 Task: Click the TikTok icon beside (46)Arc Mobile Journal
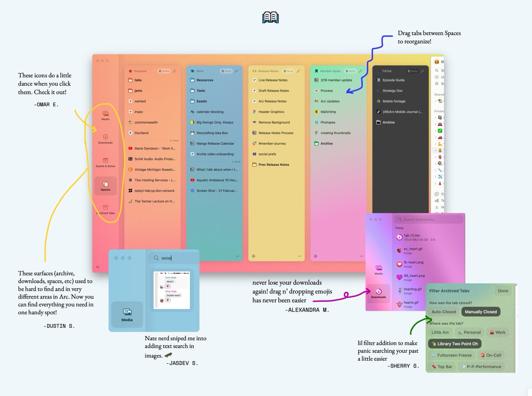coord(378,112)
